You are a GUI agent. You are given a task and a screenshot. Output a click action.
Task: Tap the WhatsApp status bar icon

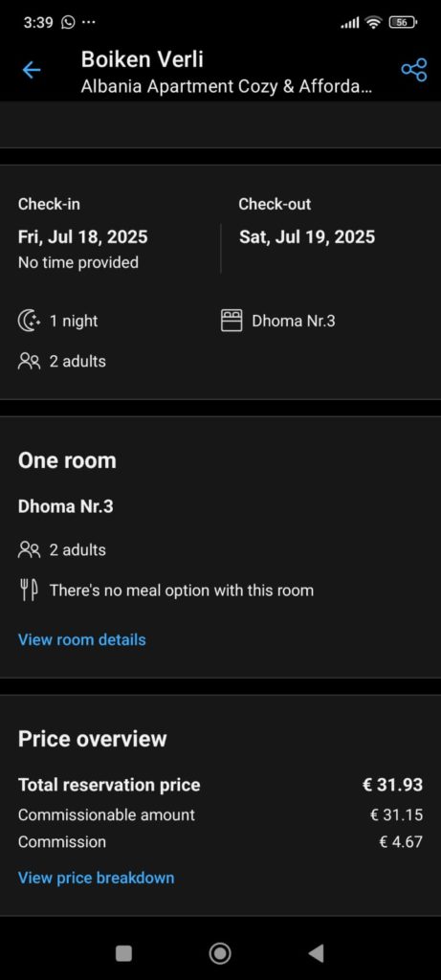click(x=68, y=23)
